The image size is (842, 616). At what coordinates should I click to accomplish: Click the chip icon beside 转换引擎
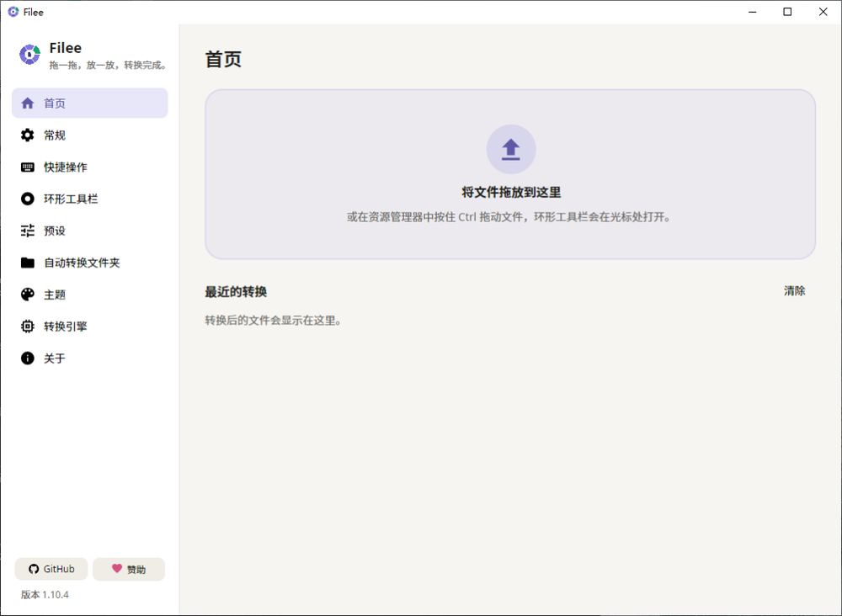click(x=28, y=327)
